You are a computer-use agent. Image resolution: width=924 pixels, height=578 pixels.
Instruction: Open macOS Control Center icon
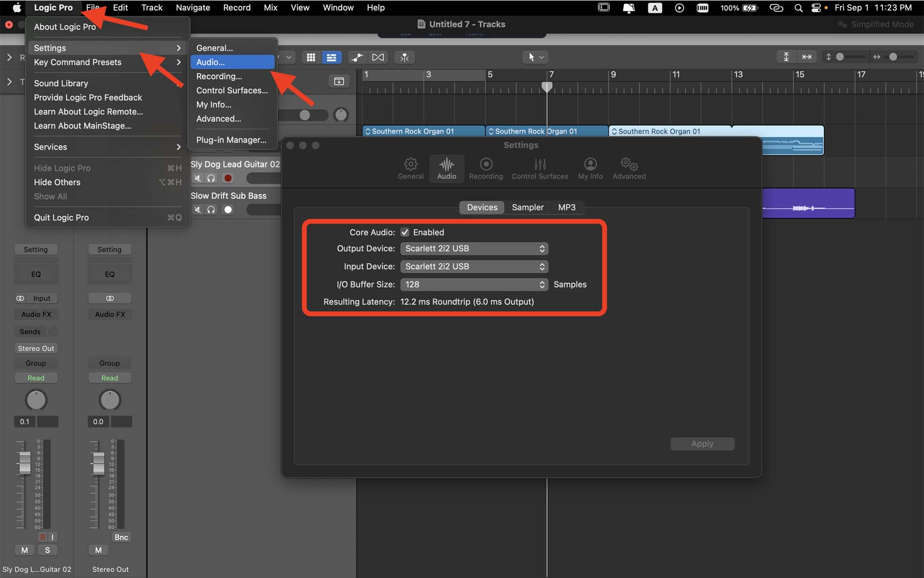(x=816, y=8)
